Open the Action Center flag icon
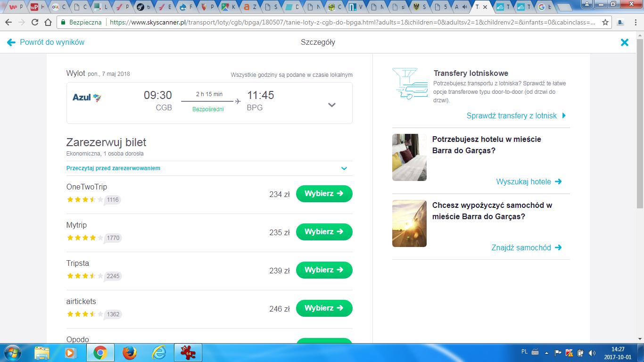Screen dimensions: 644x362 point(558,353)
